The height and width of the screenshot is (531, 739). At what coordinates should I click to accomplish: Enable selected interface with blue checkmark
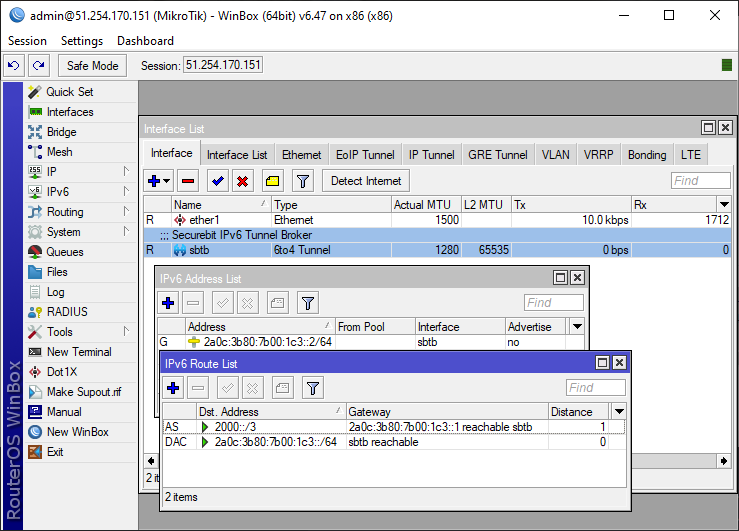tap(218, 181)
